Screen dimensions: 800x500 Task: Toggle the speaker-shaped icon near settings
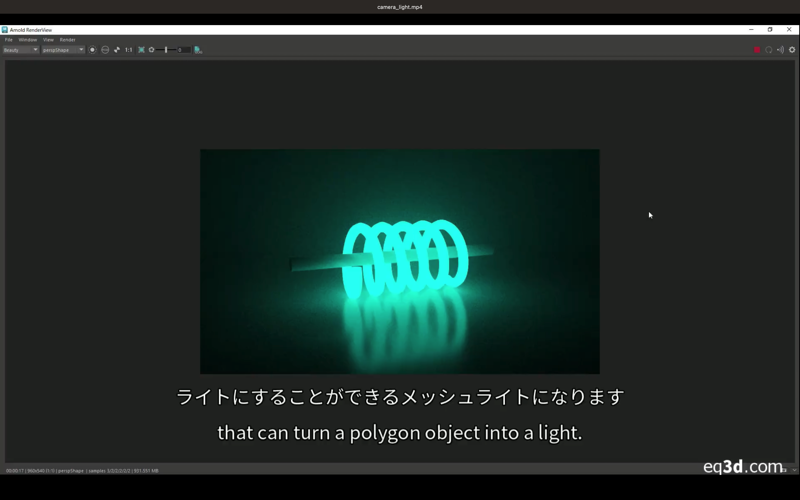(780, 50)
